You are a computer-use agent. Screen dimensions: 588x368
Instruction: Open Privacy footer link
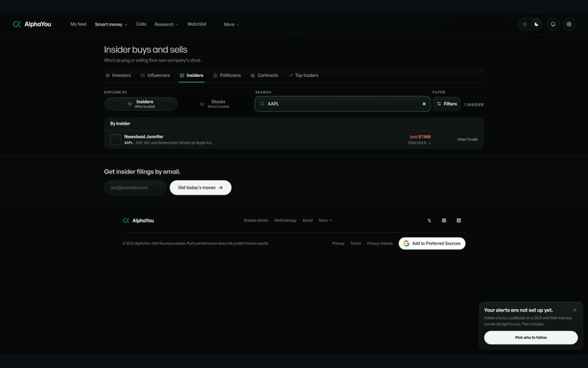click(338, 243)
